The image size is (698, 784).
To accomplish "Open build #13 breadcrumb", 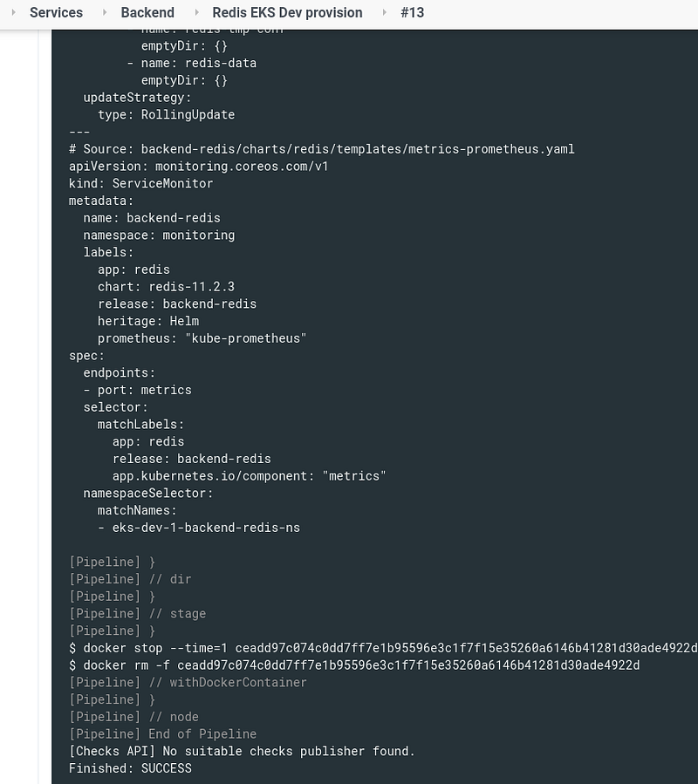I will [x=413, y=12].
